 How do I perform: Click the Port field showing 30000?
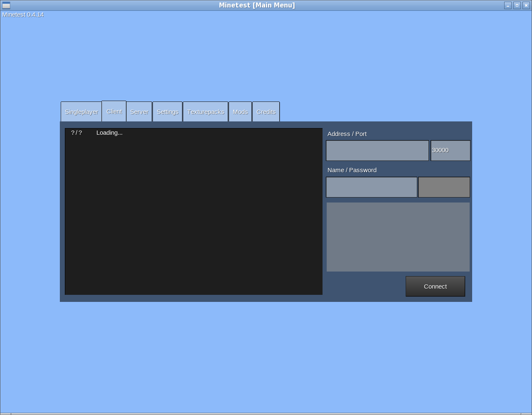pos(451,151)
